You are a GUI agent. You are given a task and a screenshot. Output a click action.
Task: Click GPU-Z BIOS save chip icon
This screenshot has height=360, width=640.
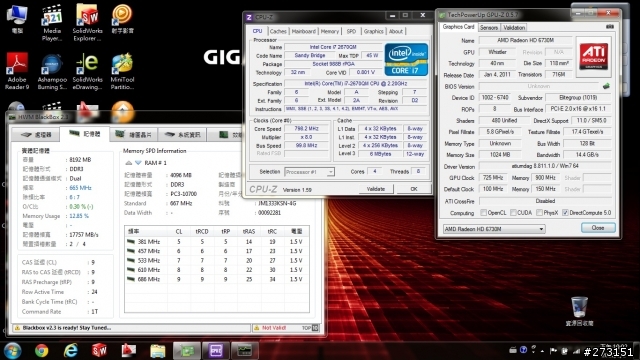click(606, 86)
